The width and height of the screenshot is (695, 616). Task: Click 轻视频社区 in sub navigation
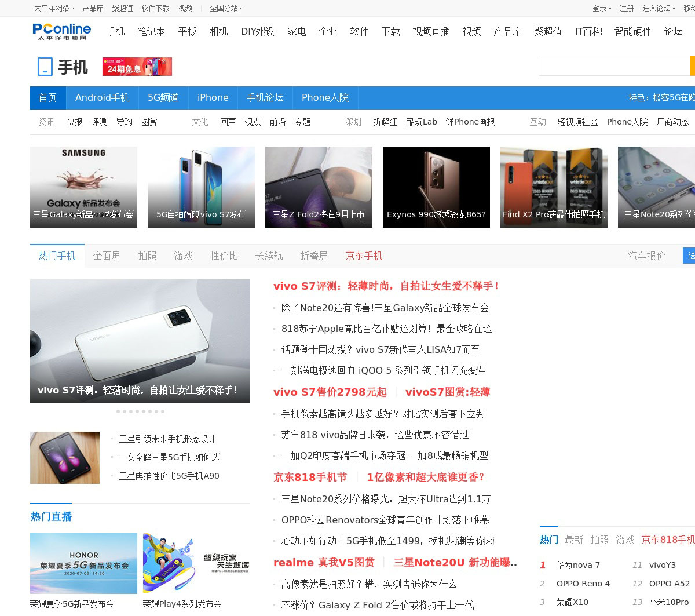coord(577,122)
